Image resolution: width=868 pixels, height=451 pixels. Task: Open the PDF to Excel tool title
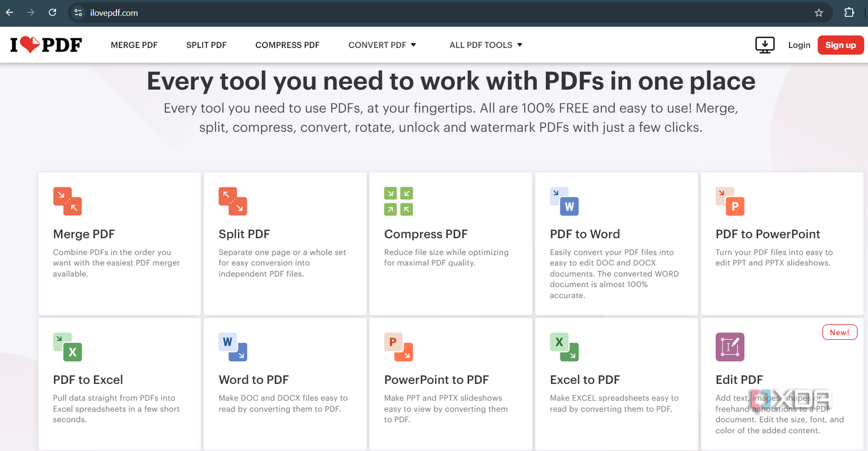88,380
